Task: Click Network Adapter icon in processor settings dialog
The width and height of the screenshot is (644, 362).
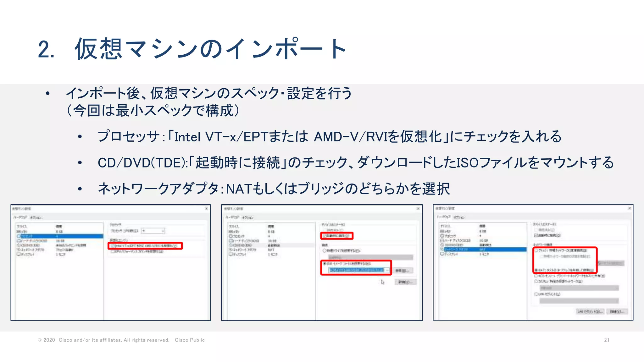Action: (19, 250)
